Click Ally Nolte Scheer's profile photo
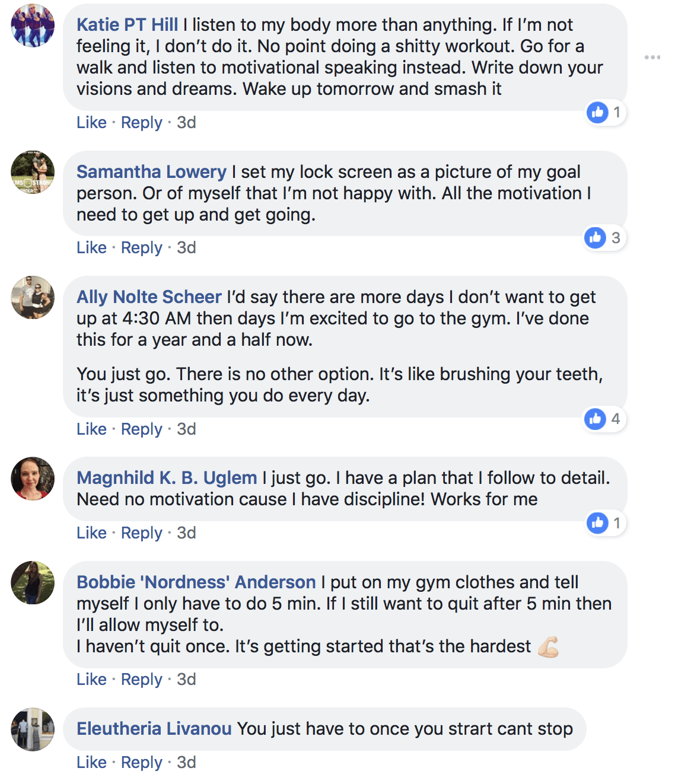Screen dimensions: 675x784 coord(33,298)
